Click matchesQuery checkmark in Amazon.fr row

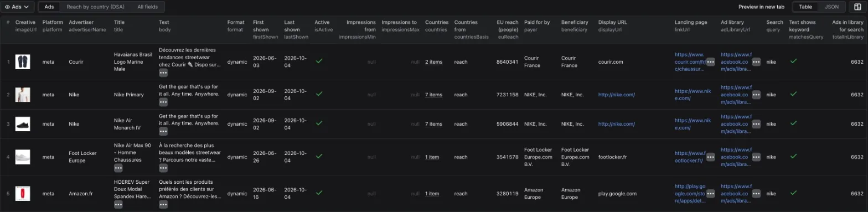793,193
